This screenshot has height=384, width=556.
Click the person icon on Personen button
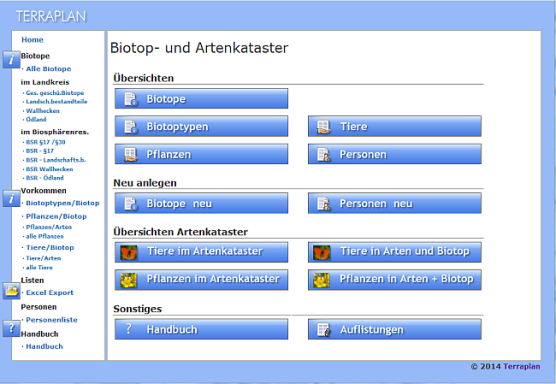point(324,155)
